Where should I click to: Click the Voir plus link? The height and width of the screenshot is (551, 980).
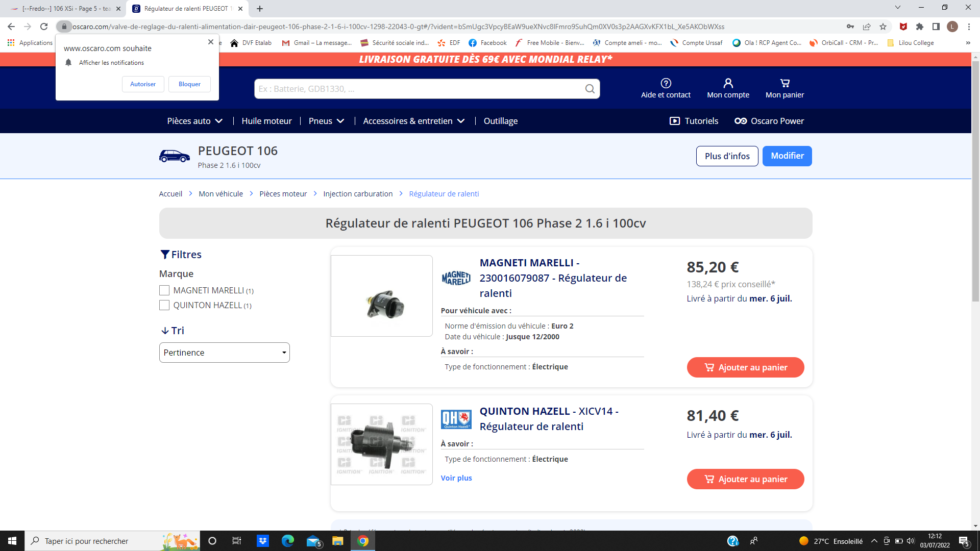click(x=456, y=478)
